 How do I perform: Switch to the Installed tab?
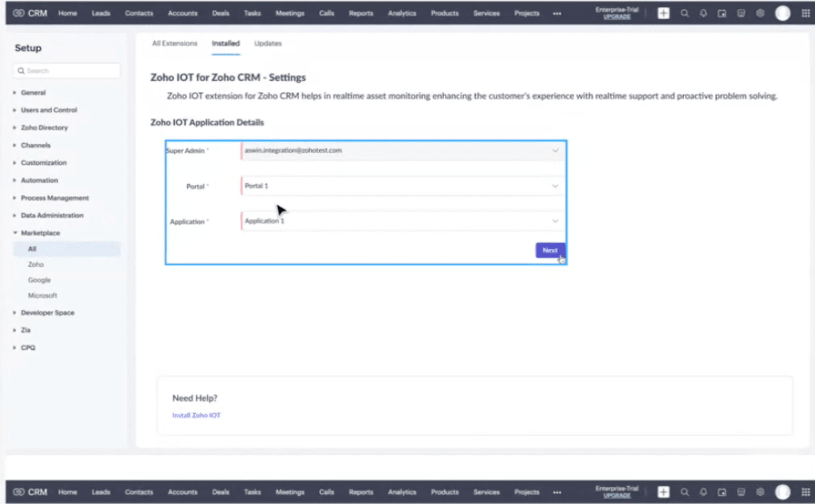[x=226, y=43]
